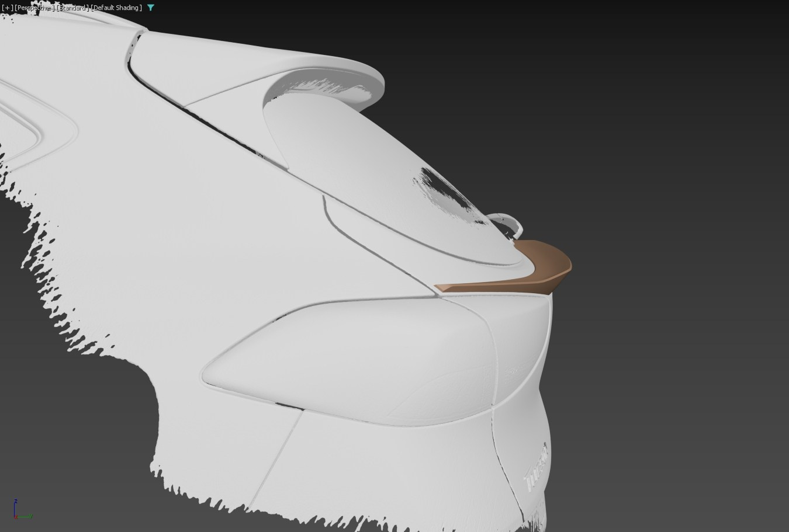Open the Default Shading per-view menu
This screenshot has width=789, height=532.
click(x=116, y=8)
